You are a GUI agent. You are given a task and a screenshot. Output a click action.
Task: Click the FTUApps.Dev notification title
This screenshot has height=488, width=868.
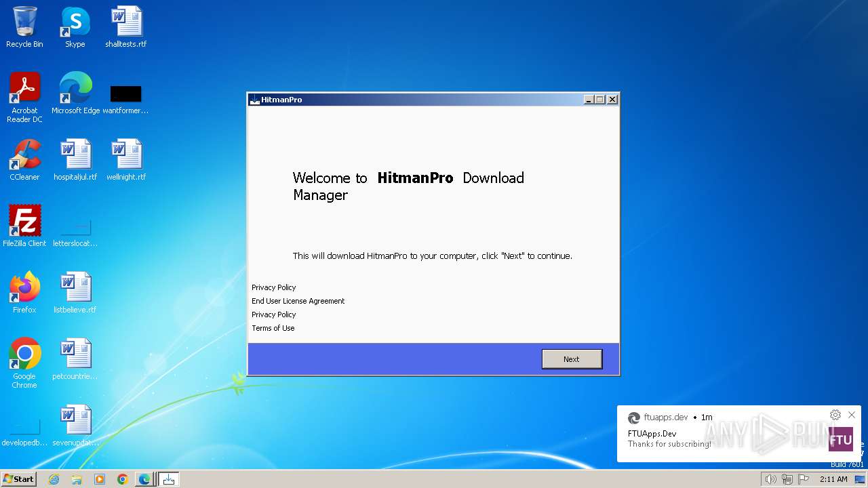point(652,434)
